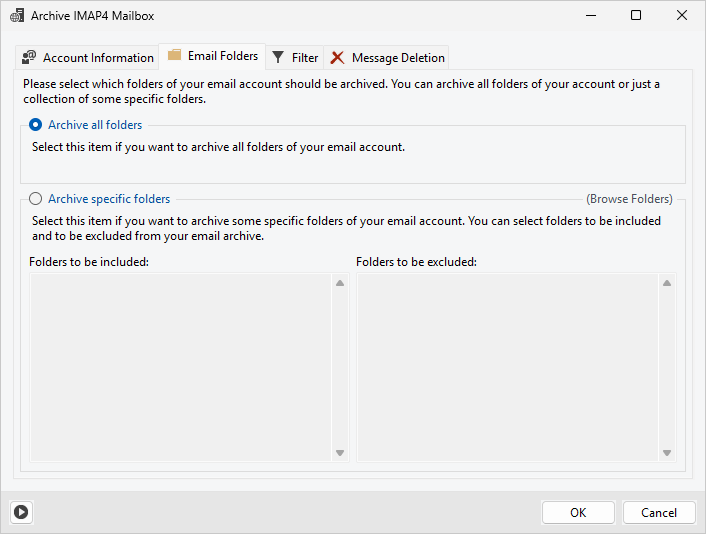Viewport: 706px width, 534px height.
Task: Select the Archive all folders option
Action: pos(36,125)
